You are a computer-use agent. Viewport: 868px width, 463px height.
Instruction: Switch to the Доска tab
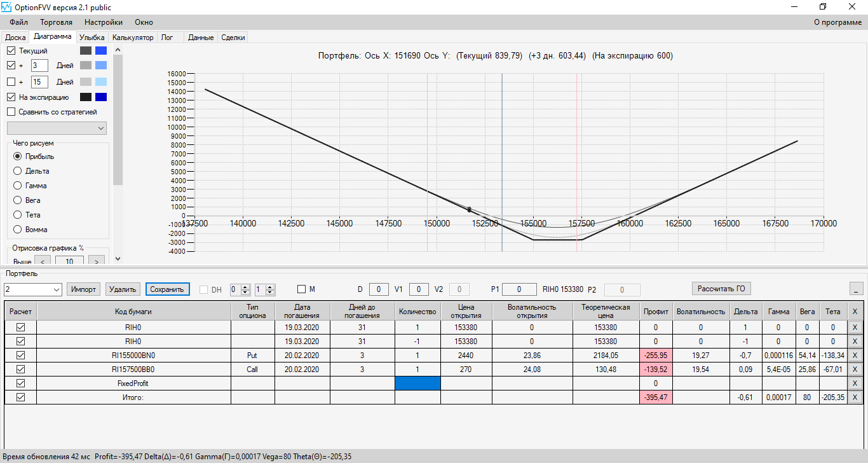click(x=15, y=38)
